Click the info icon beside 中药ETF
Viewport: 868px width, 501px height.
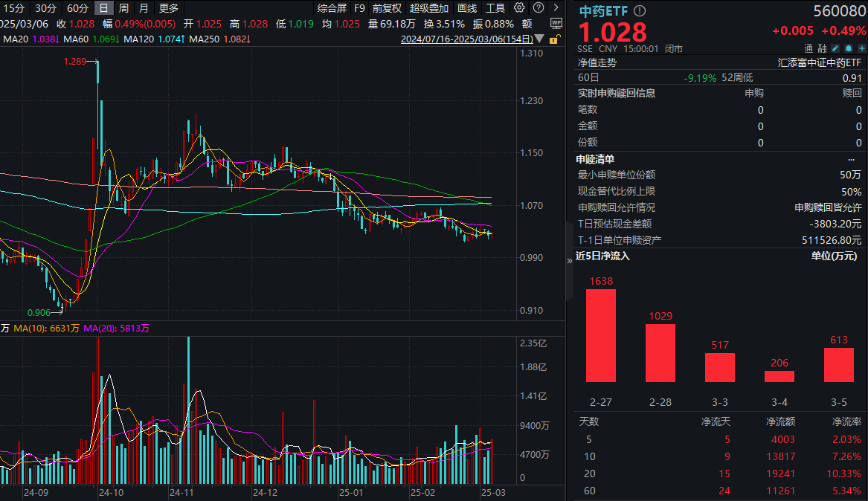pyautogui.click(x=640, y=10)
